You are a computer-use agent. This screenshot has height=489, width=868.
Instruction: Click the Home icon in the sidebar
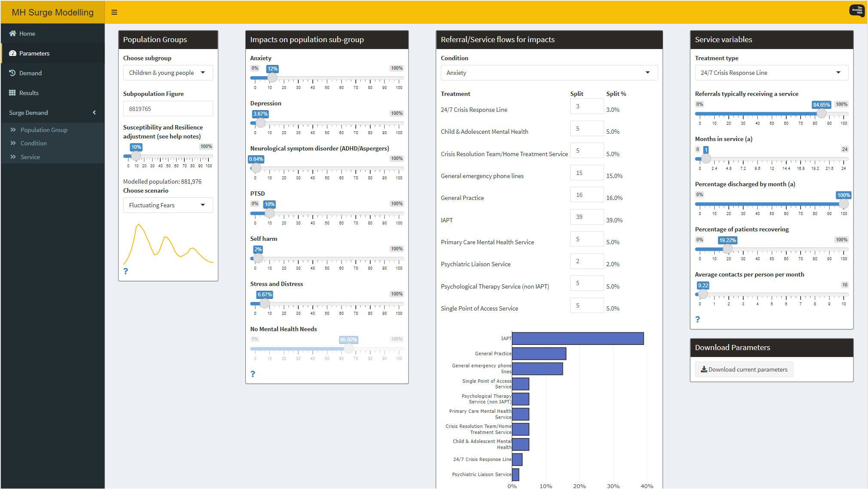[x=12, y=34]
